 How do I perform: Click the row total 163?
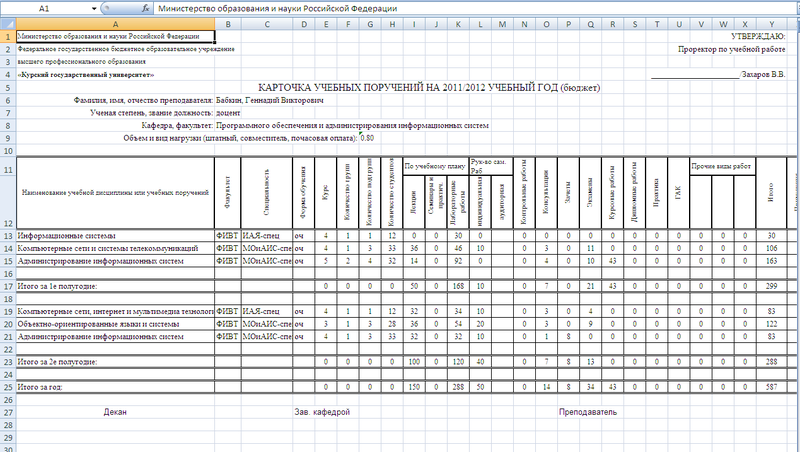coord(771,261)
